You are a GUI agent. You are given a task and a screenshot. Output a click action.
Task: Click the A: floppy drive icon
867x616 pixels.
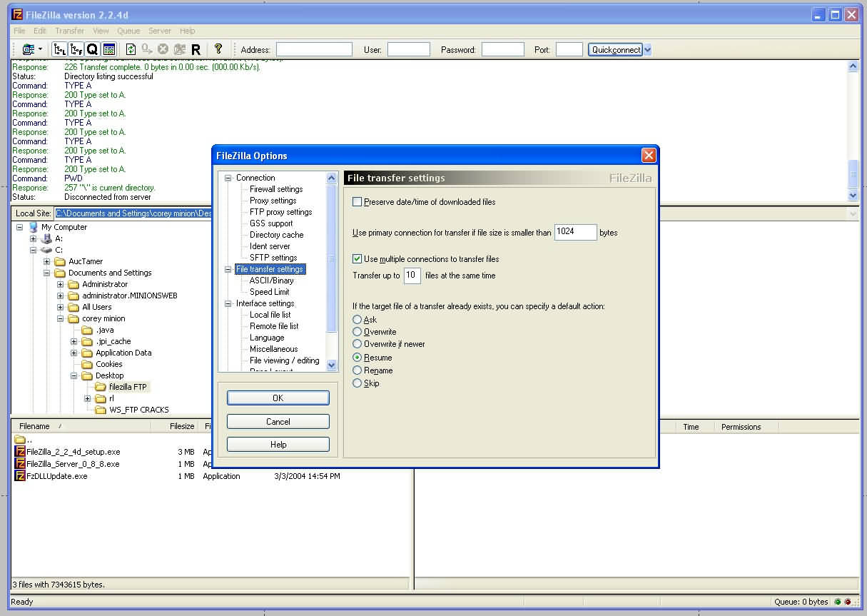coord(47,238)
